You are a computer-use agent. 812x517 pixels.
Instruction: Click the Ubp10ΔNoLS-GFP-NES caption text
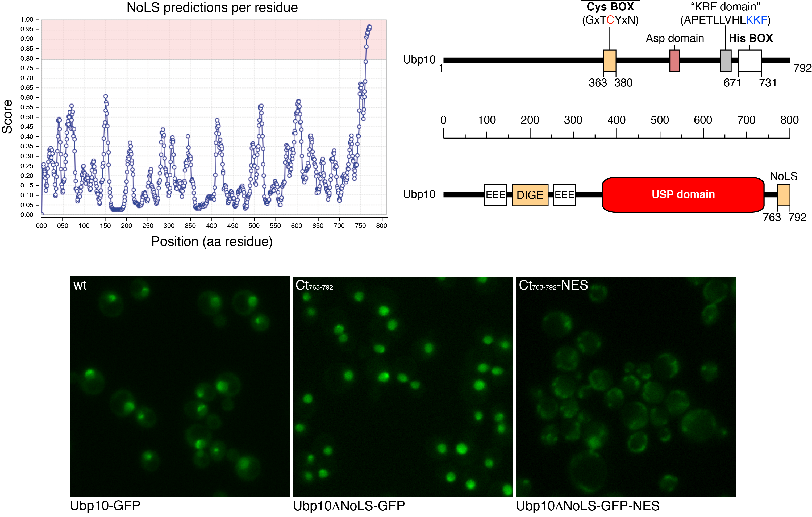(x=588, y=506)
